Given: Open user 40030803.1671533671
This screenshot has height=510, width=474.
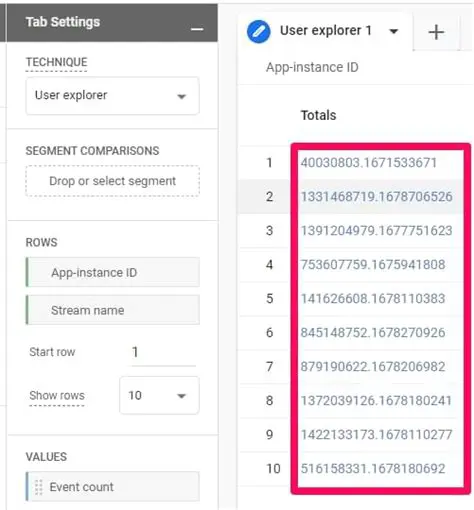Looking at the screenshot, I should pyautogui.click(x=369, y=163).
